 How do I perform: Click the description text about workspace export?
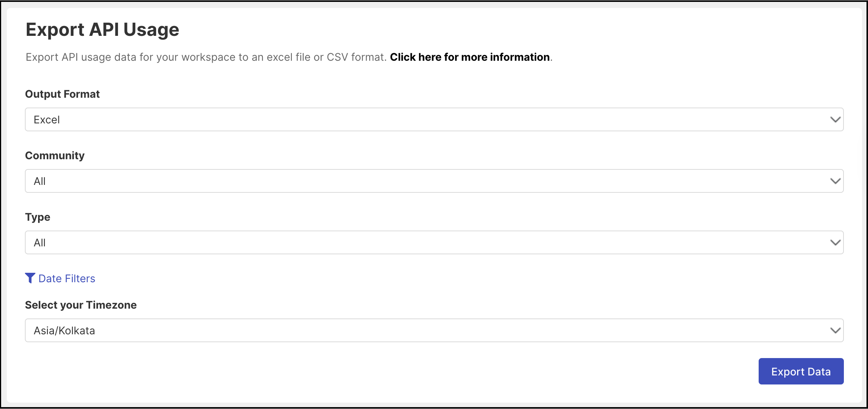tap(206, 57)
